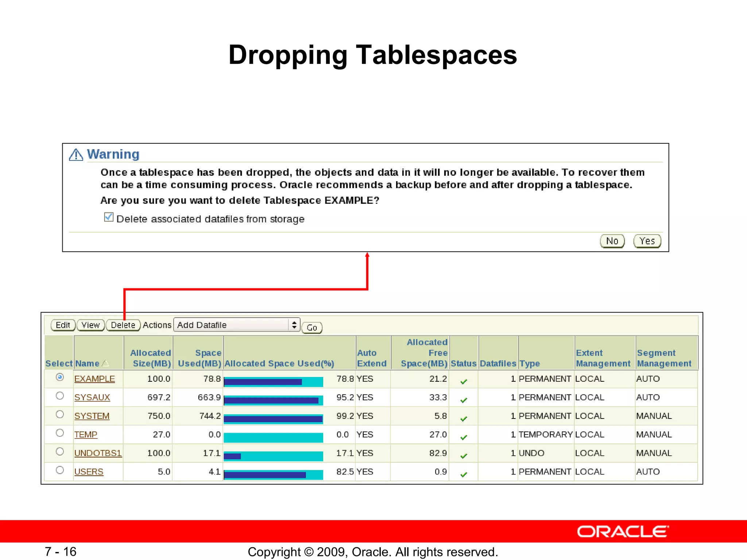Click MANUAL segment management in SYSTEM row
Image resolution: width=747 pixels, height=560 pixels.
pos(654,416)
